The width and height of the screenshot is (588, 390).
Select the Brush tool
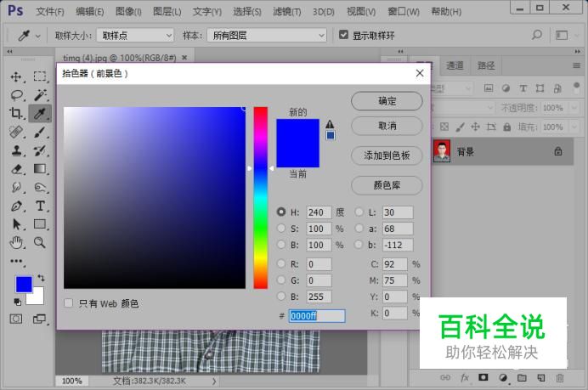40,132
